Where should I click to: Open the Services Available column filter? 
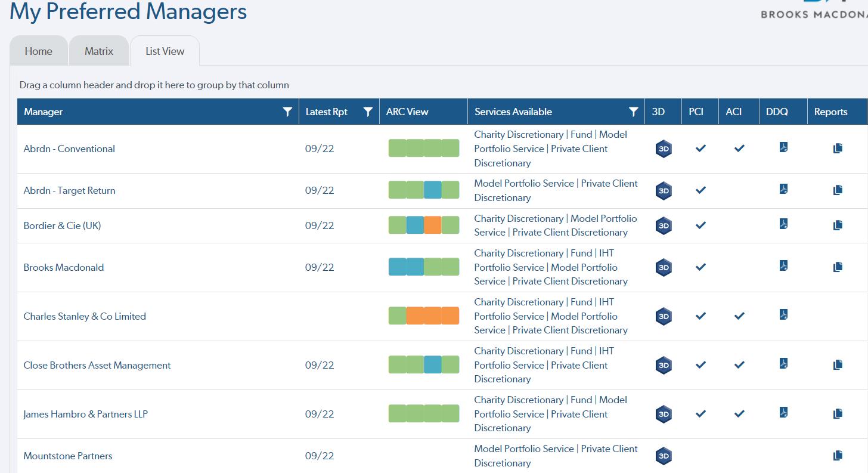click(634, 112)
